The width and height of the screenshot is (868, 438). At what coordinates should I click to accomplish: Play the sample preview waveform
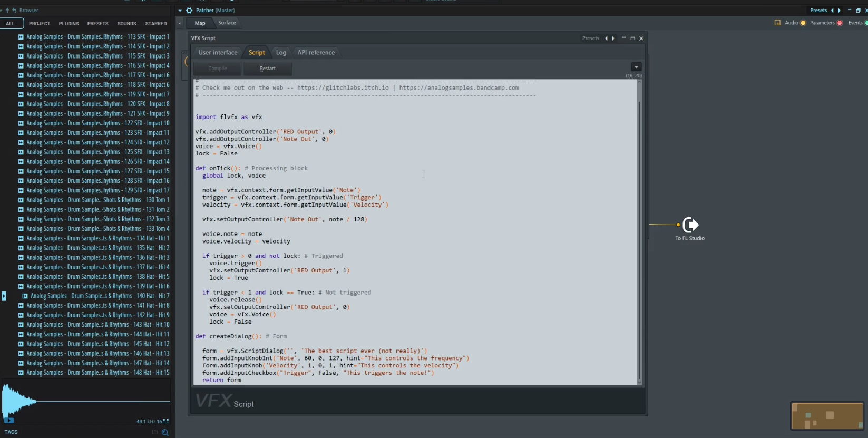tap(9, 420)
